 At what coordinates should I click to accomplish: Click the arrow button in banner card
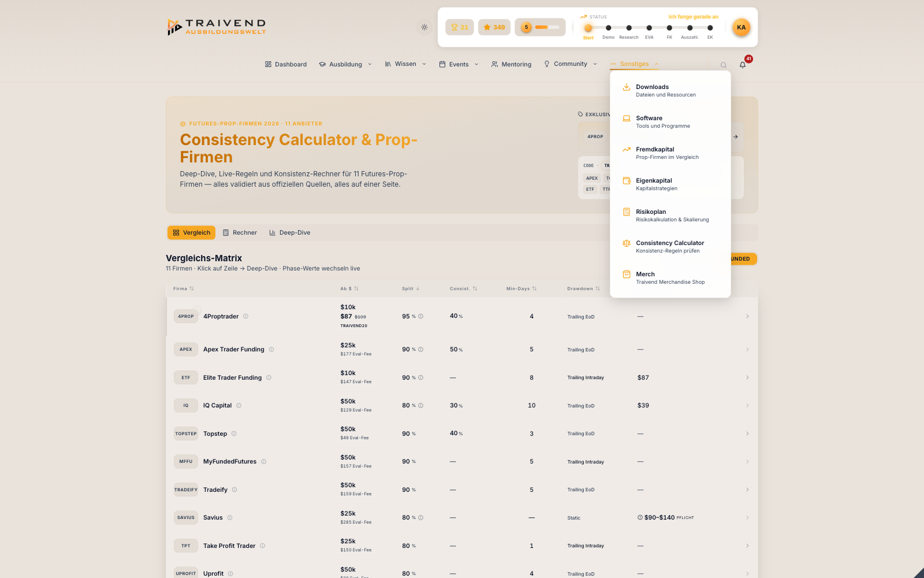pos(735,137)
